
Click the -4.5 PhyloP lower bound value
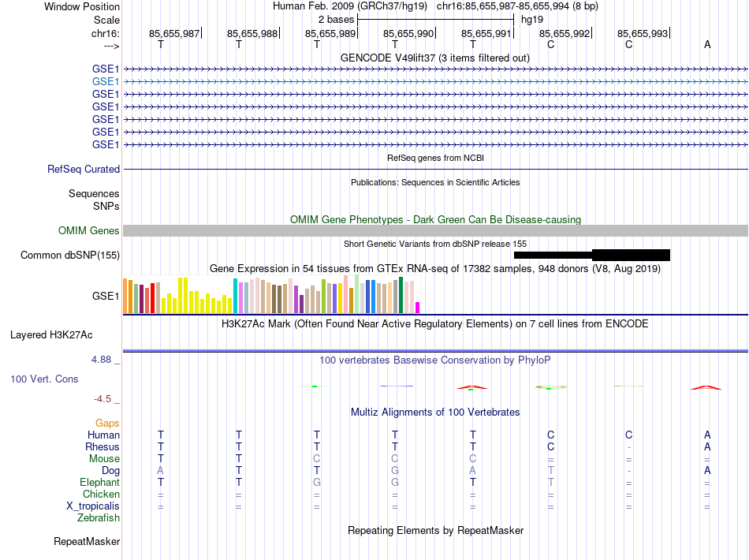pyautogui.click(x=102, y=398)
